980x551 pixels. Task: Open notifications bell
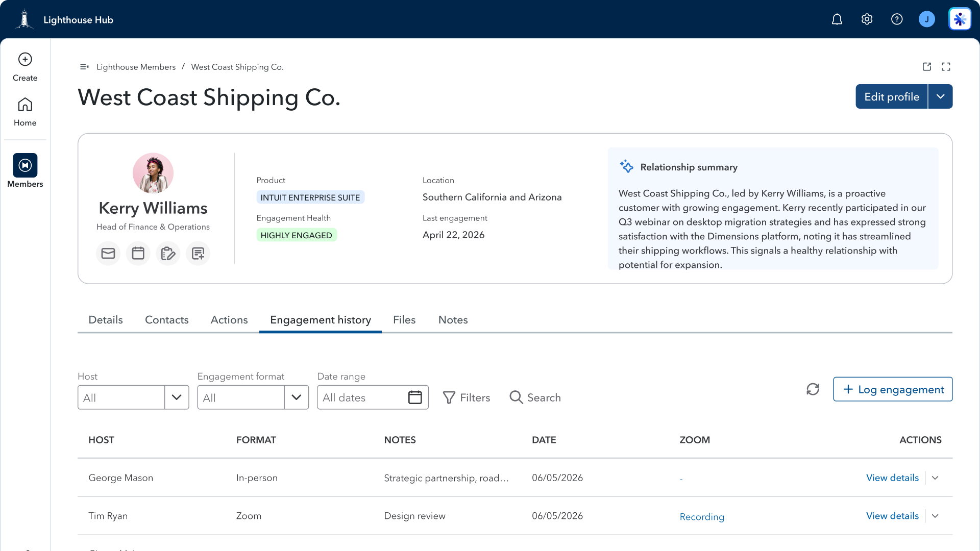(x=837, y=19)
